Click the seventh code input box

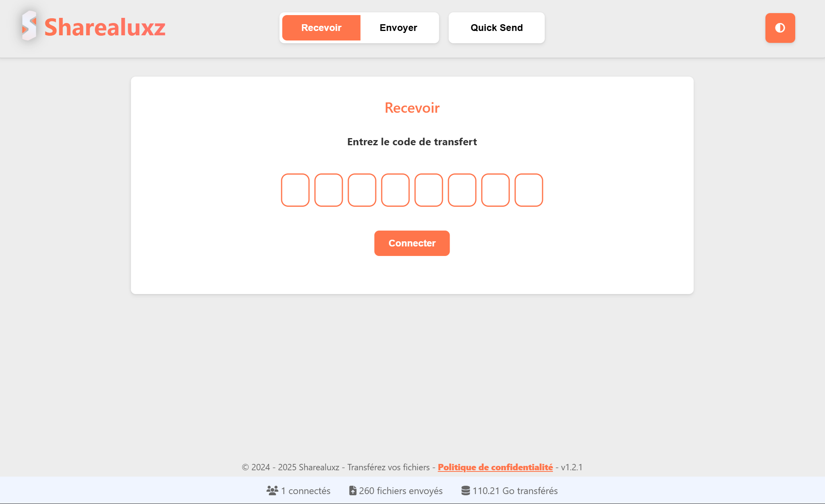495,190
